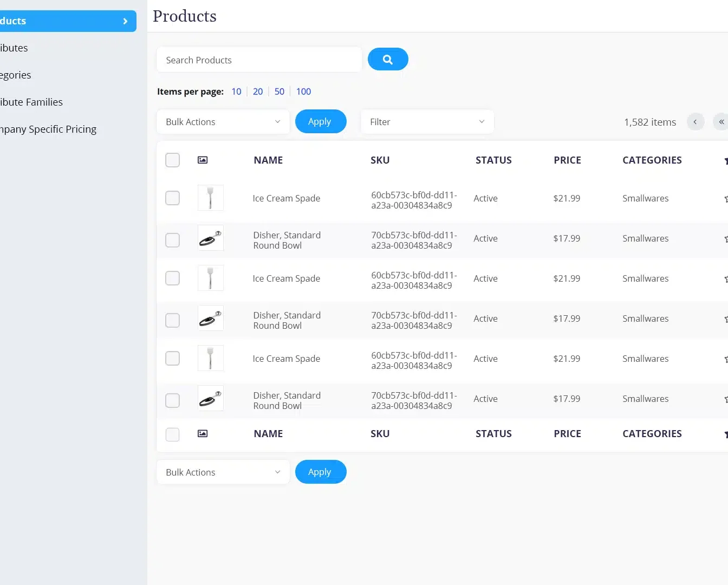Open the Filter dropdown
The height and width of the screenshot is (585, 728).
point(427,122)
